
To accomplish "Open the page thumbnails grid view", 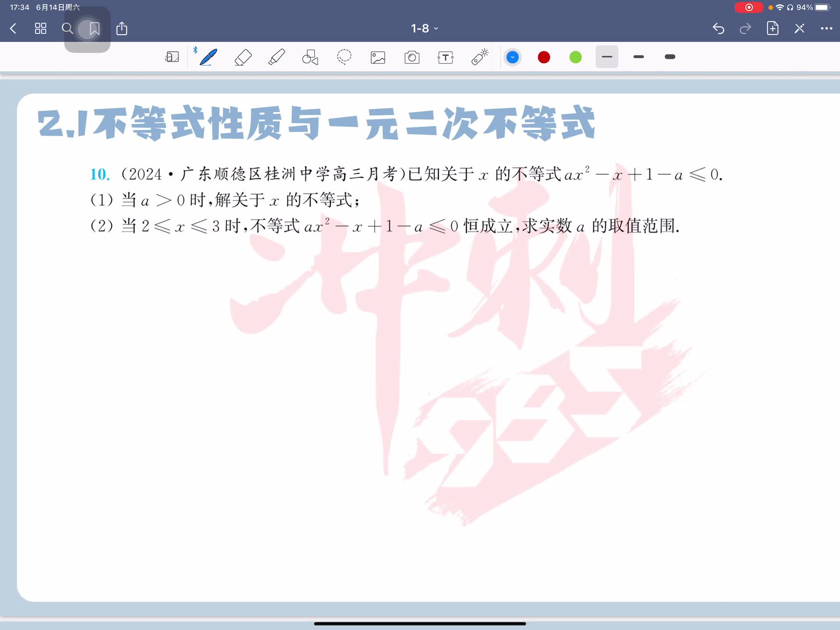I will pyautogui.click(x=41, y=29).
